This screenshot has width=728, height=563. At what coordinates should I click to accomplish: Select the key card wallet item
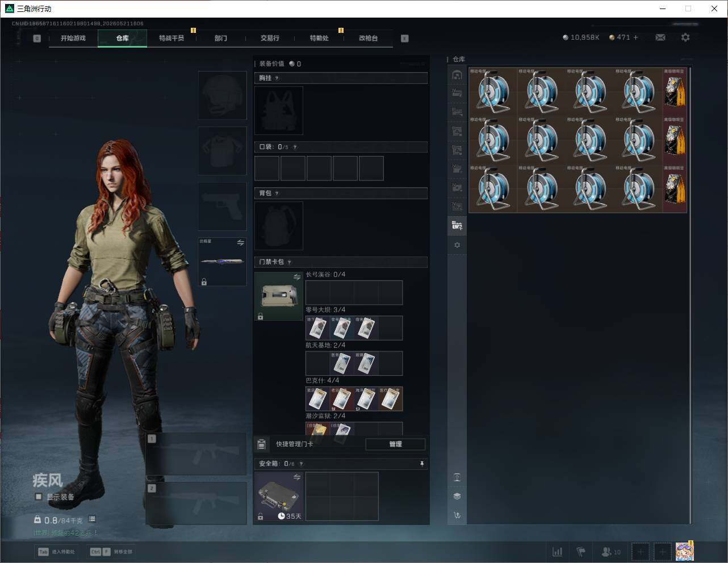279,296
